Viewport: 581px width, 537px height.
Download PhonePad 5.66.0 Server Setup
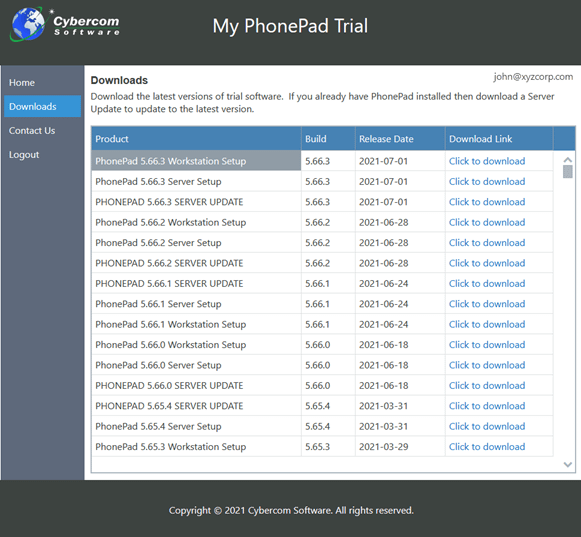pos(487,365)
